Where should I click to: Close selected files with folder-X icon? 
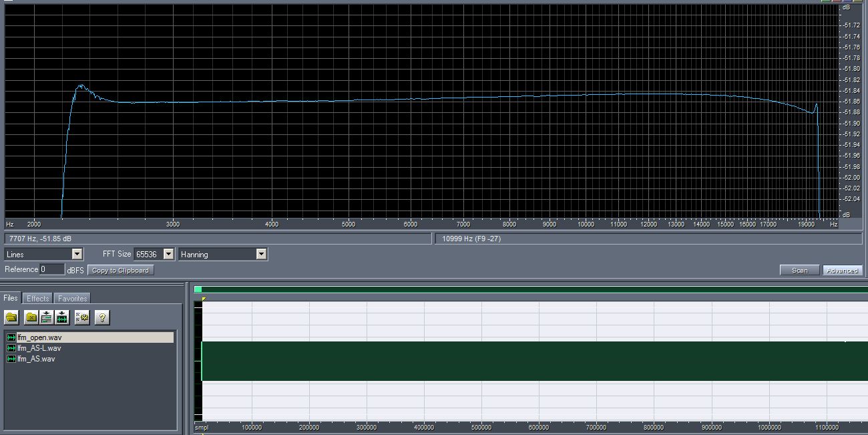pyautogui.click(x=31, y=317)
